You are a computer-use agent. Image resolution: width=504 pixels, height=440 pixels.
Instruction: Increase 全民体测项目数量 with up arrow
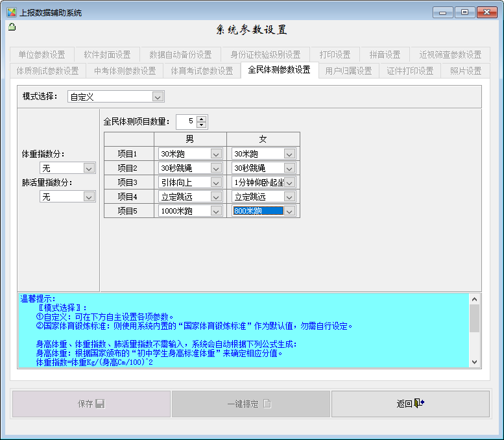coord(201,118)
